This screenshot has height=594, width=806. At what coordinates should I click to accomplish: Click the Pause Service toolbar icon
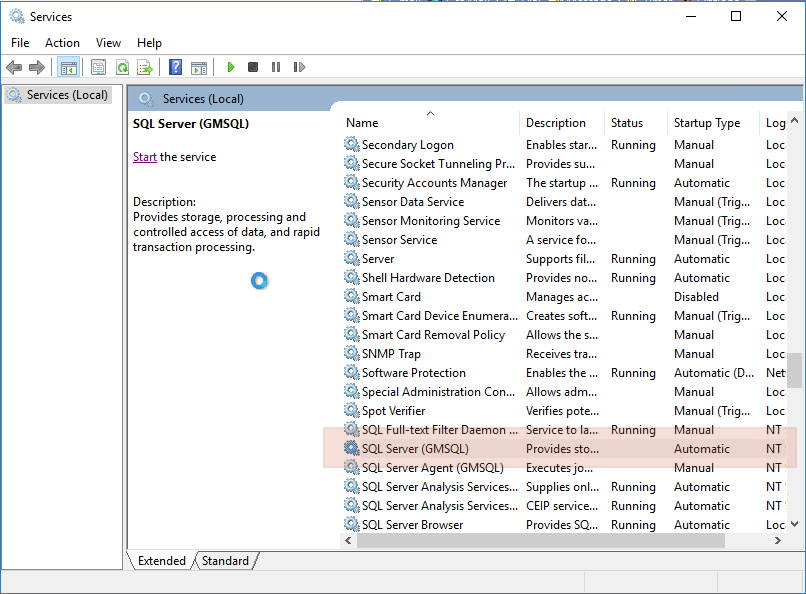[x=277, y=67]
